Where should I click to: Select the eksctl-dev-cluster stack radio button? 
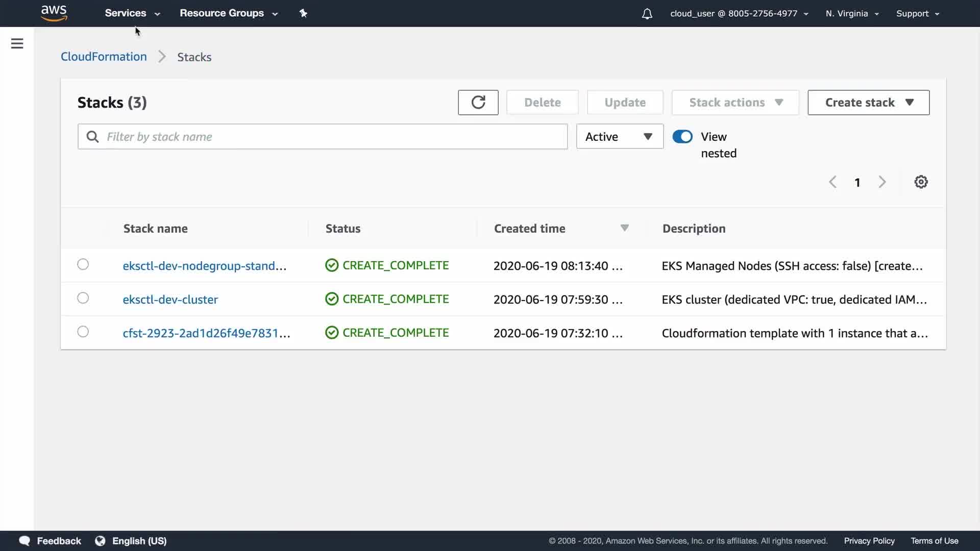point(83,298)
